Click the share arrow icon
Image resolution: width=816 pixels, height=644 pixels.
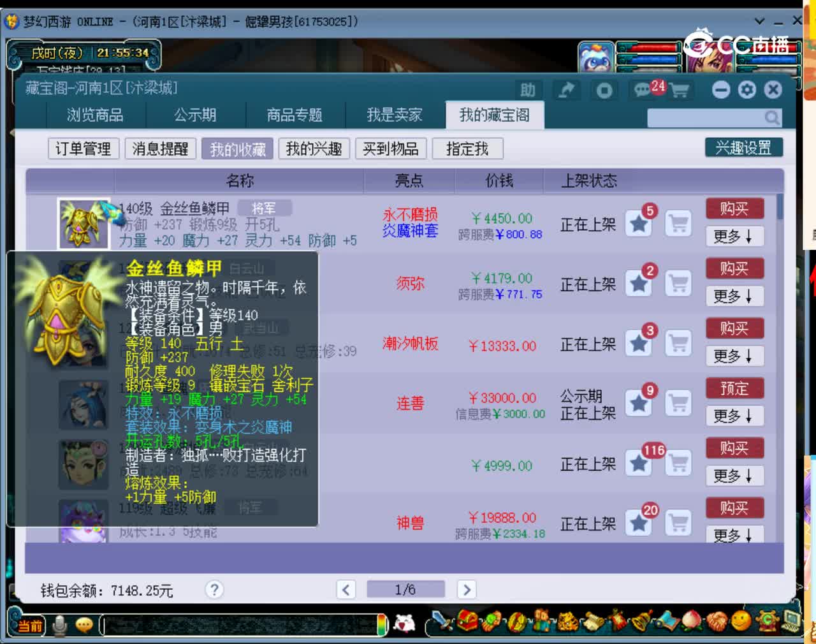point(566,90)
